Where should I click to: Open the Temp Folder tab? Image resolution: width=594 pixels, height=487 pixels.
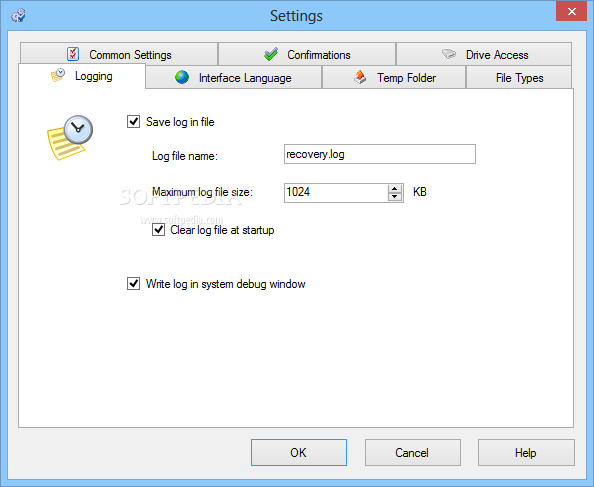pyautogui.click(x=394, y=77)
